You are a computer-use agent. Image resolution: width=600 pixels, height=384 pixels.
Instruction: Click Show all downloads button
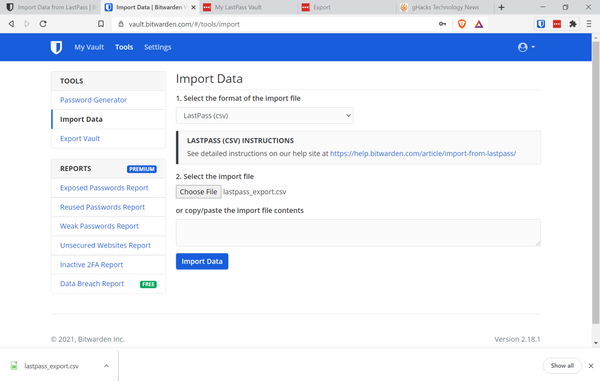[562, 366]
